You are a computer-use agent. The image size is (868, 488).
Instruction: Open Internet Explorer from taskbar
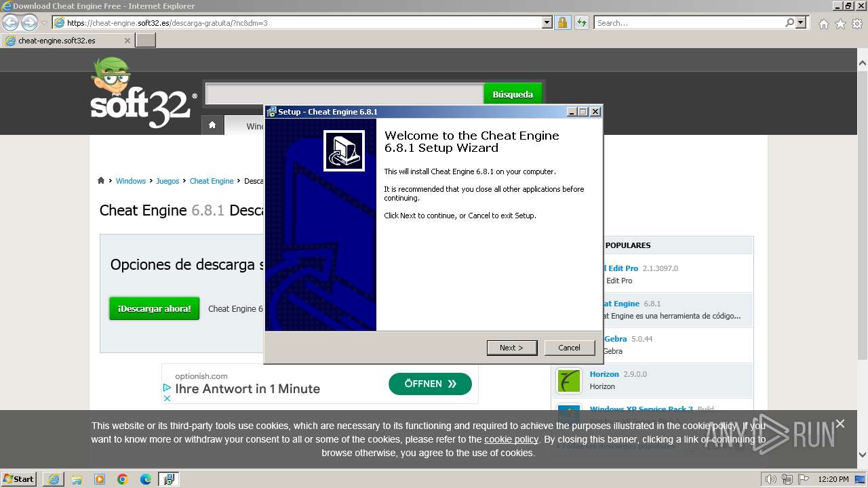point(54,479)
